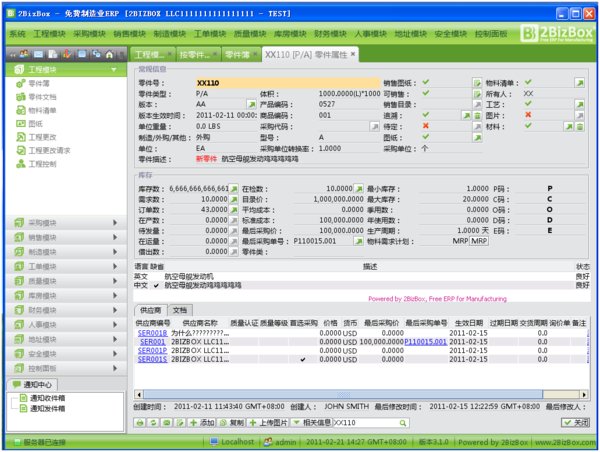Click trash icon in 材料 row
The height and width of the screenshot is (452, 600).
[580, 127]
